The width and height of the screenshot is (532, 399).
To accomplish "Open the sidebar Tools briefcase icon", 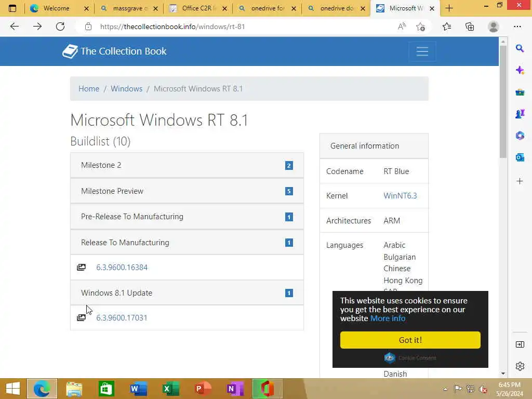I will pyautogui.click(x=520, y=92).
